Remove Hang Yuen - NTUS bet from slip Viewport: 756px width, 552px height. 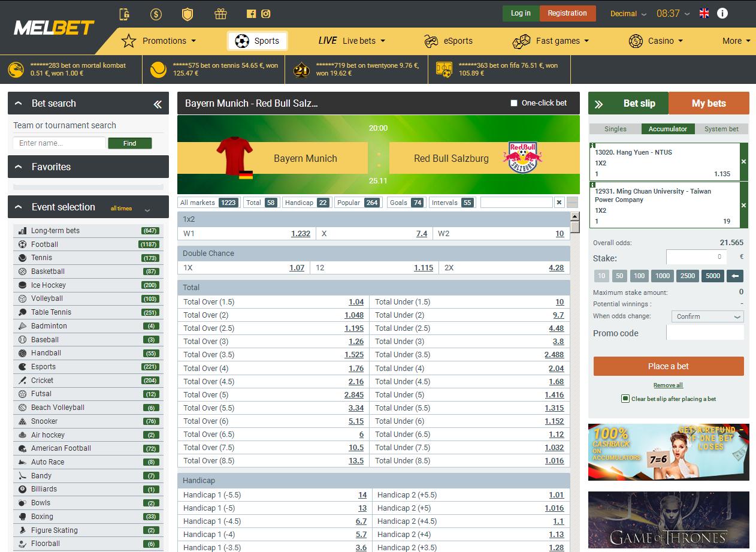[743, 162]
